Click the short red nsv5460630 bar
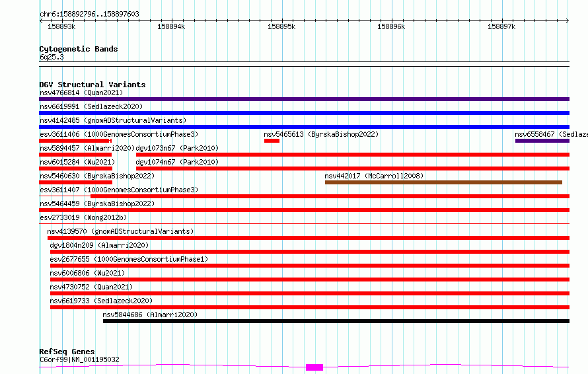 coord(75,182)
